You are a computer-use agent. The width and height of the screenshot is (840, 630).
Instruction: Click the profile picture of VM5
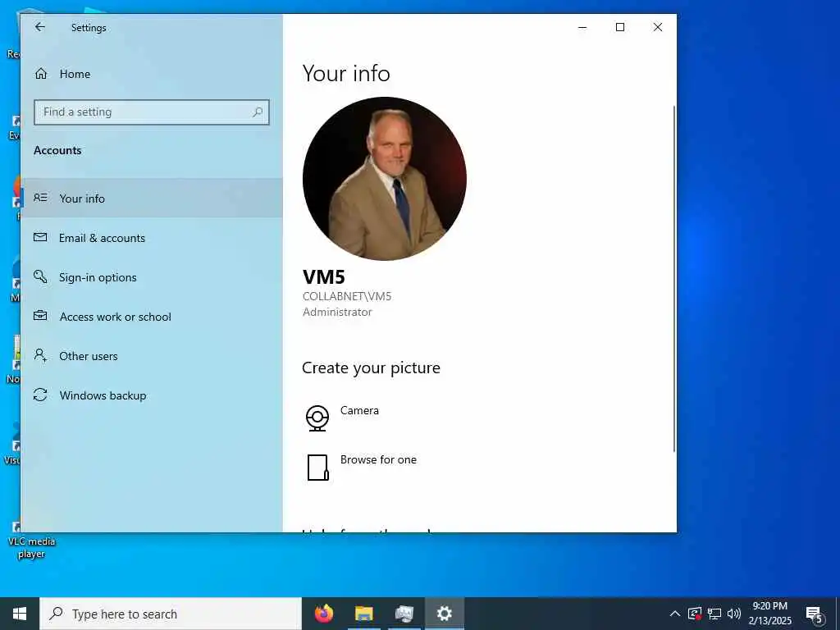(x=384, y=178)
